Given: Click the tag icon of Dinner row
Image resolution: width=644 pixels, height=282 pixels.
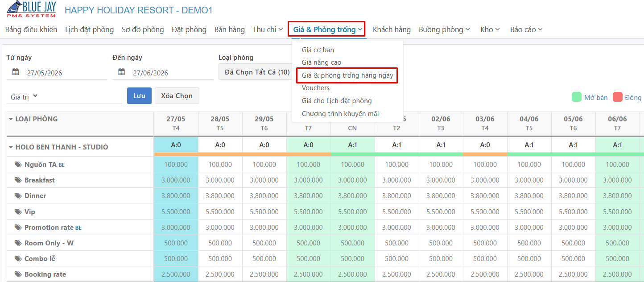Looking at the screenshot, I should (18, 196).
